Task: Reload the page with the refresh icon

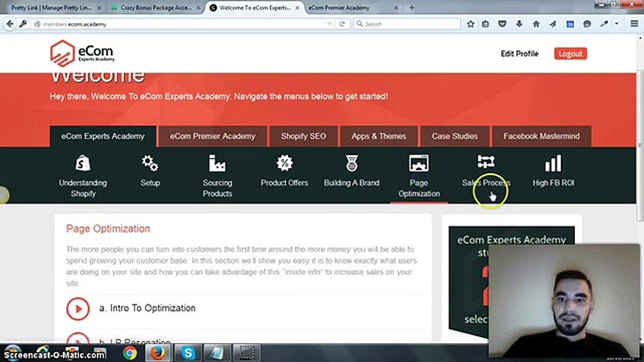Action: 342,24
